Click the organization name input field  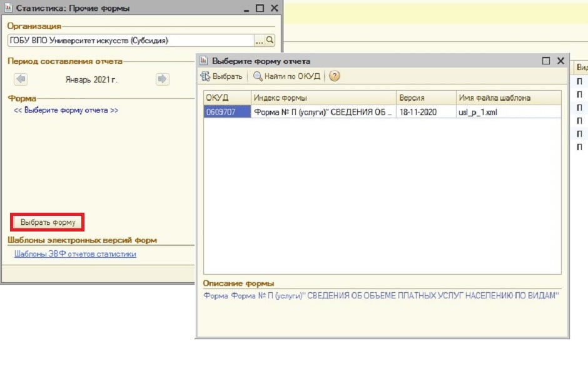pos(130,40)
